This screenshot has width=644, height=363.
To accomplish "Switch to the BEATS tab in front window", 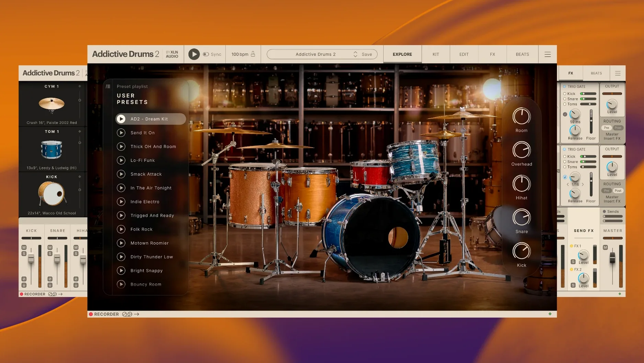I will coord(522,54).
